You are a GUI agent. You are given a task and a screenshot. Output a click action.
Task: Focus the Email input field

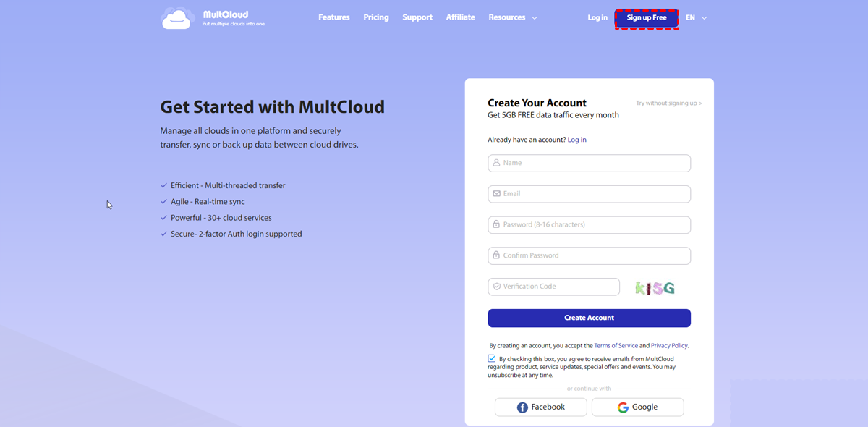[590, 194]
